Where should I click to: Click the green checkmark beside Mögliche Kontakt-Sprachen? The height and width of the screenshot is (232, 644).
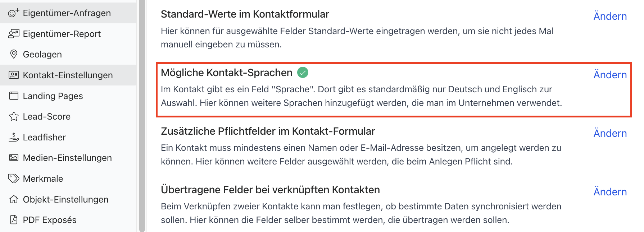(303, 73)
